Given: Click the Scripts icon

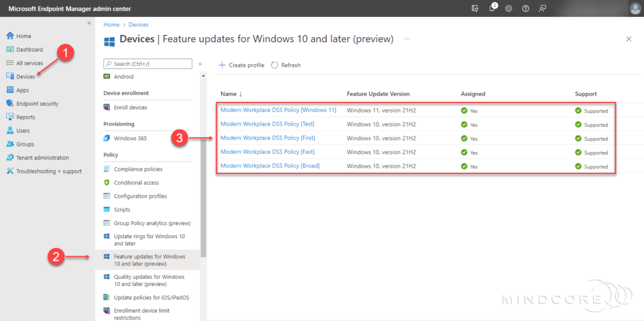Looking at the screenshot, I should tap(107, 209).
